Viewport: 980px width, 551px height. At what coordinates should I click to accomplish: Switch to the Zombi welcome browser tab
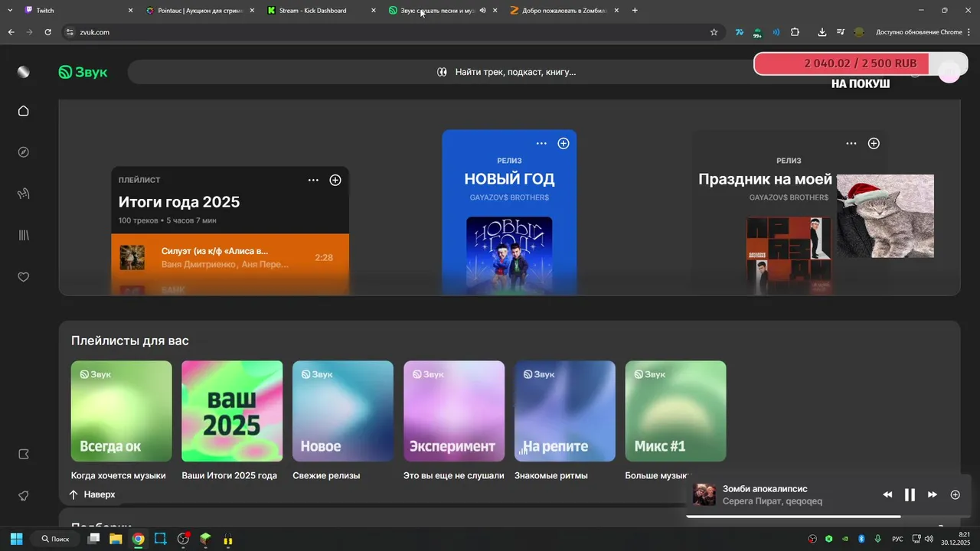(x=564, y=11)
